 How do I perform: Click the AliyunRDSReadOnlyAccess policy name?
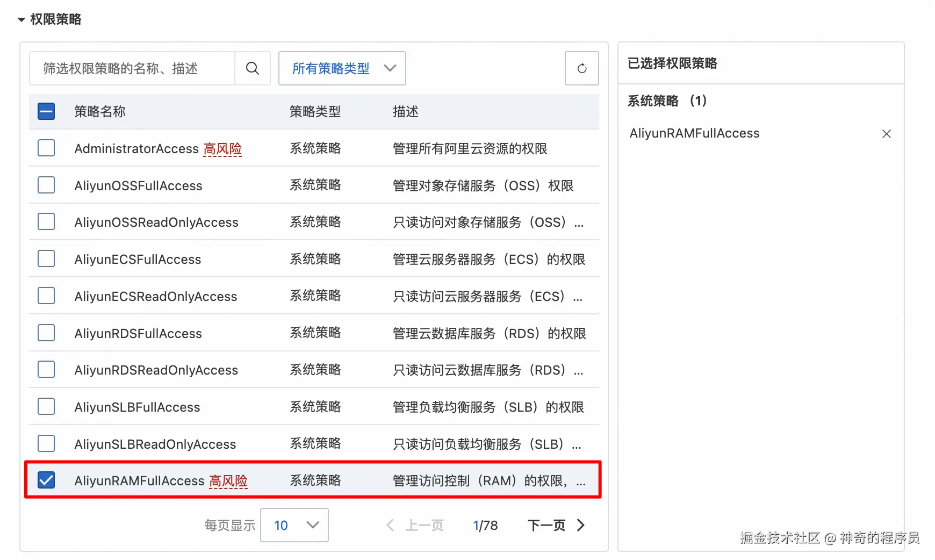point(156,370)
